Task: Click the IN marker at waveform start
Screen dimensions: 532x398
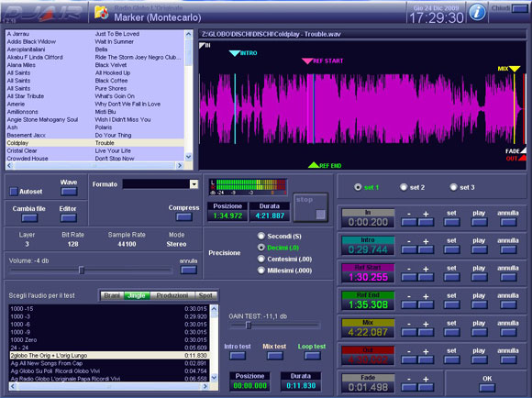Action: [203, 45]
